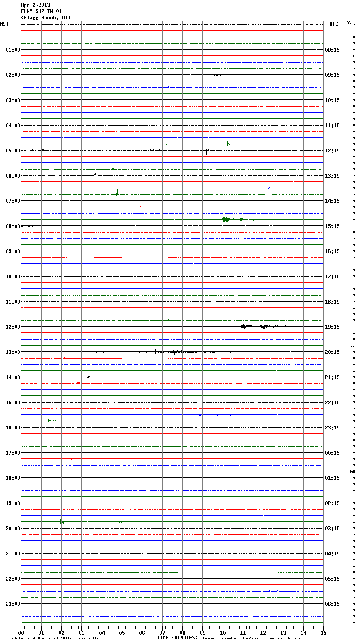Click the date text "Apr 2,2013"
Viewport: 357px width, 644px height.
click(x=35, y=5)
